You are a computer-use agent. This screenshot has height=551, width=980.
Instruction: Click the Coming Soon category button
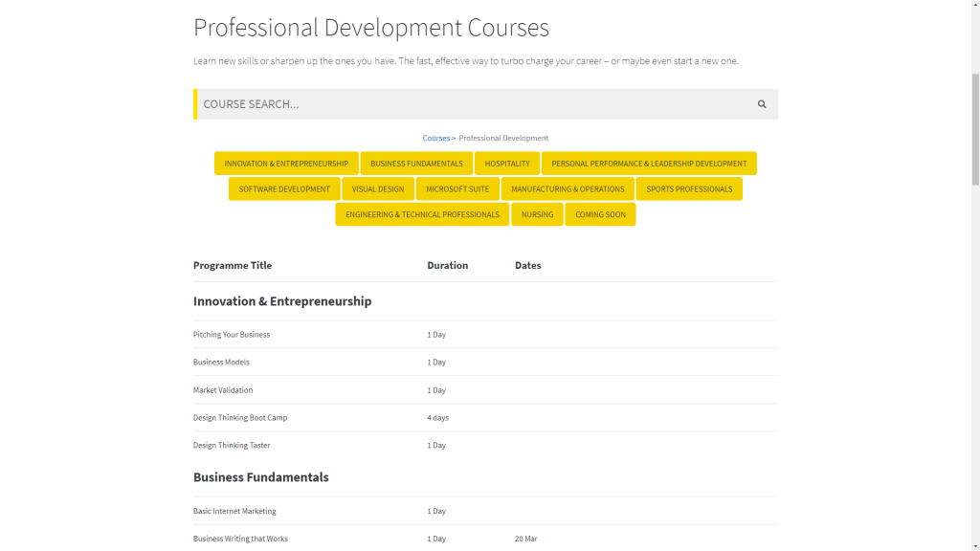pos(600,214)
